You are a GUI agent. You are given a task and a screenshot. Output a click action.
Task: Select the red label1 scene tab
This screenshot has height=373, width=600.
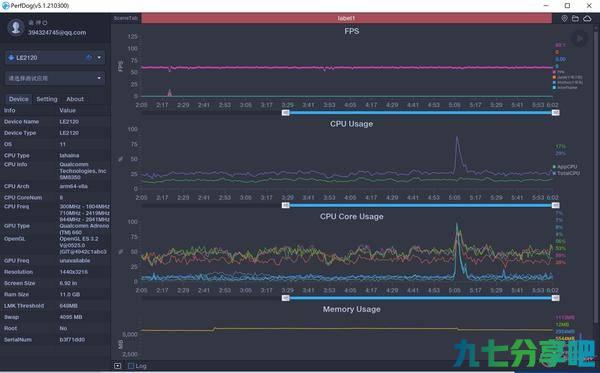(346, 18)
